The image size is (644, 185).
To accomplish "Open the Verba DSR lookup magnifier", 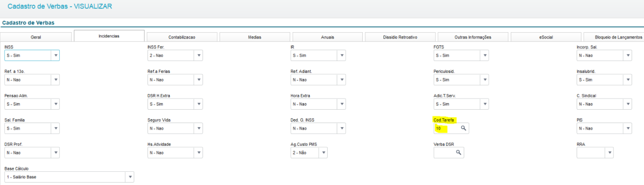I will [459, 152].
